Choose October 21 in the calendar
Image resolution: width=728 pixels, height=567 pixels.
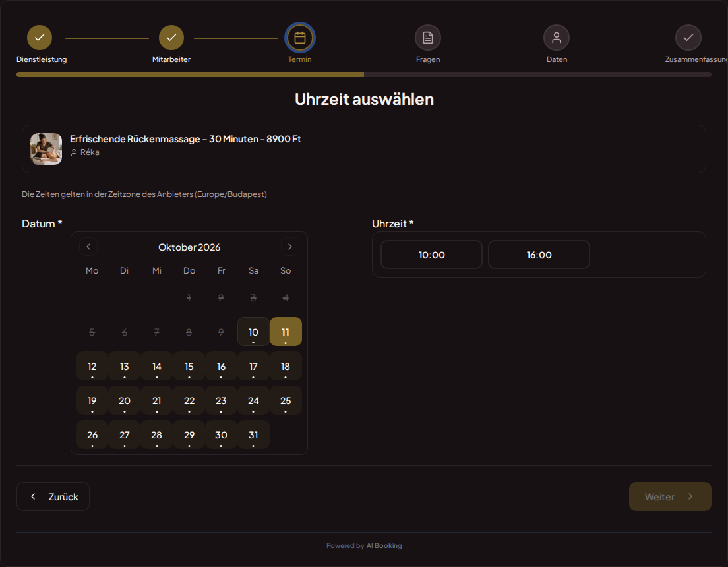coord(156,400)
